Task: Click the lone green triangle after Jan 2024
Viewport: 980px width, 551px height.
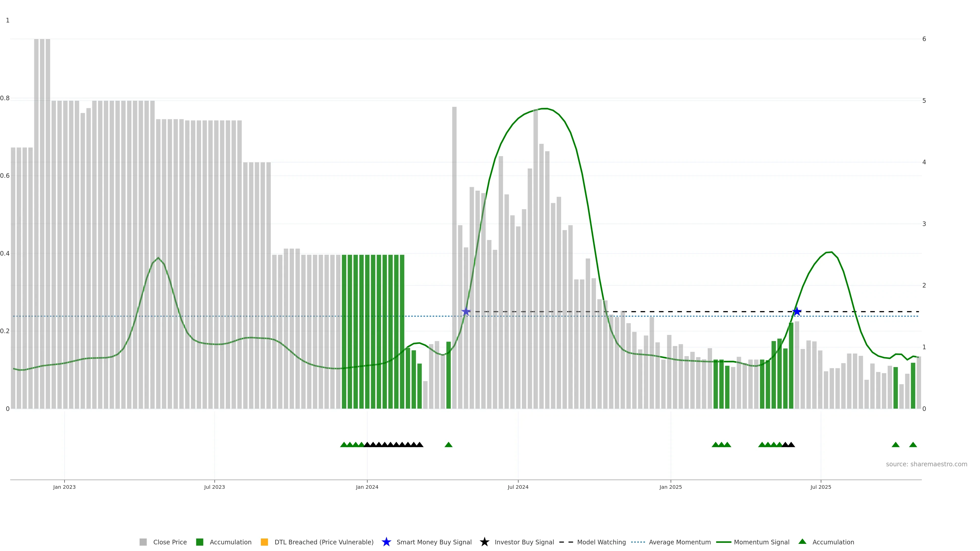Action: pos(449,445)
